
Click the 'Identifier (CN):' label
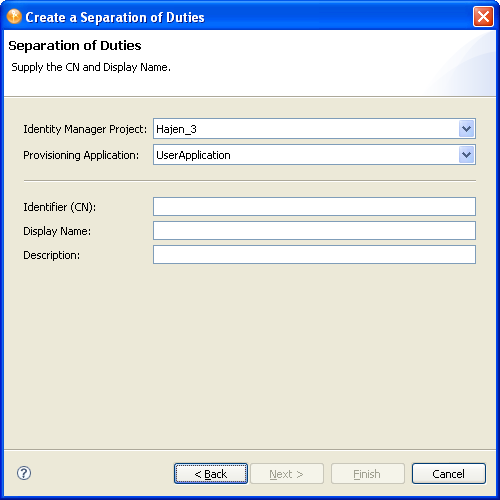(x=59, y=207)
